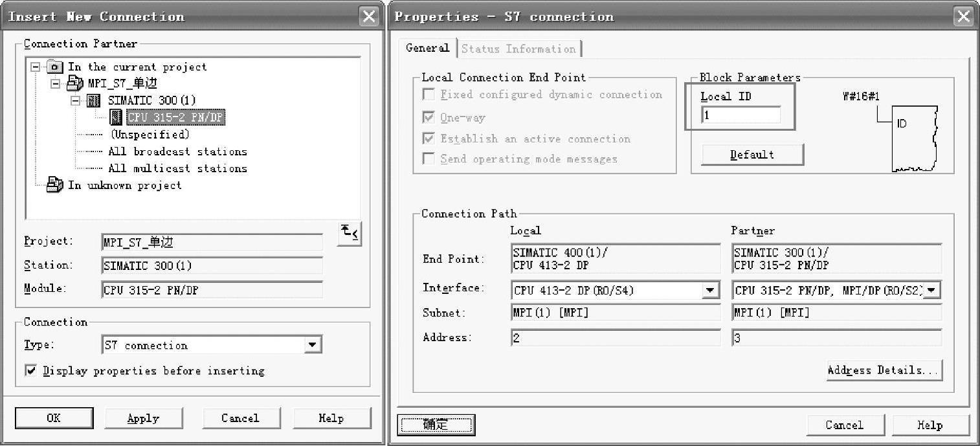This screenshot has height=446, width=980.
Task: Open Help in Insert New Connection
Action: [331, 418]
